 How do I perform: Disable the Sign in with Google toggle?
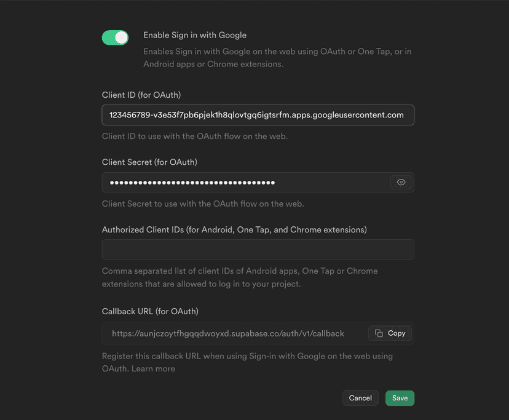[x=115, y=38]
